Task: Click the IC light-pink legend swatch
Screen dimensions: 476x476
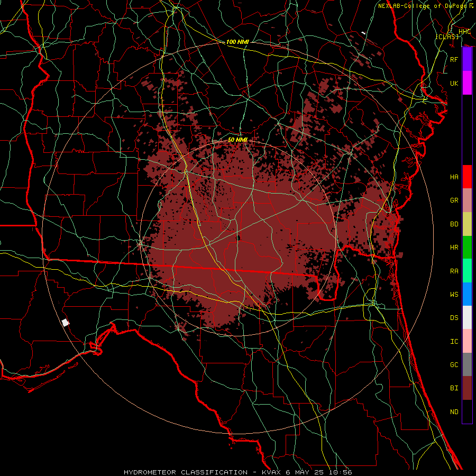Action: 467,341
